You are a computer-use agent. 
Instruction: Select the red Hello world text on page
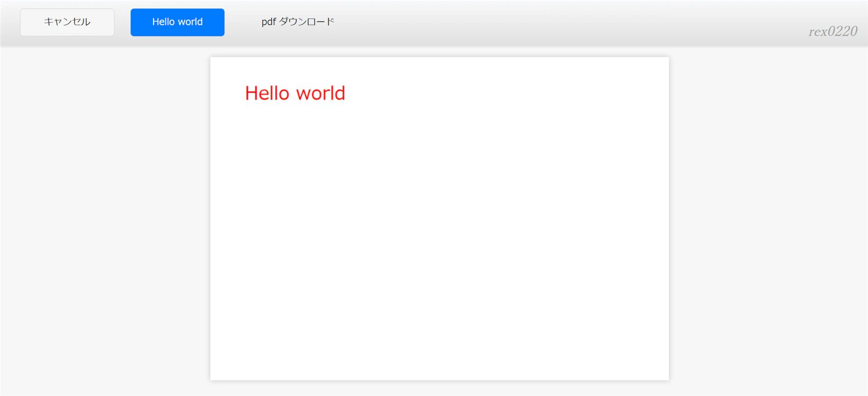(295, 93)
